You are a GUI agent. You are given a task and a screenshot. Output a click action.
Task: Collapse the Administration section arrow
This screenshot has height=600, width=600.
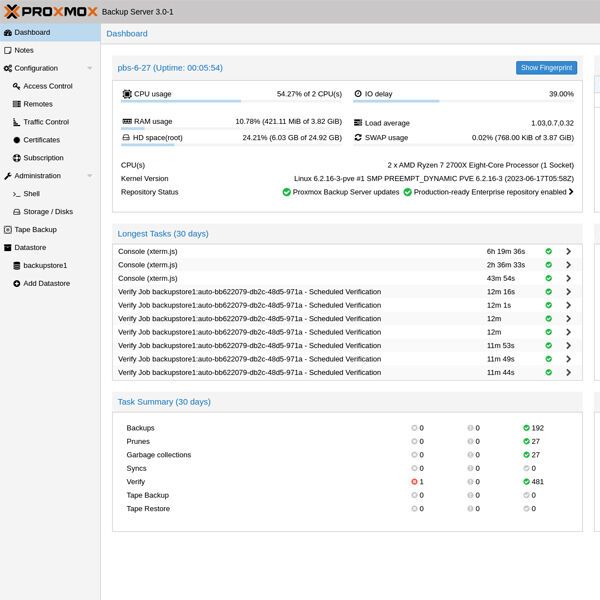[90, 176]
